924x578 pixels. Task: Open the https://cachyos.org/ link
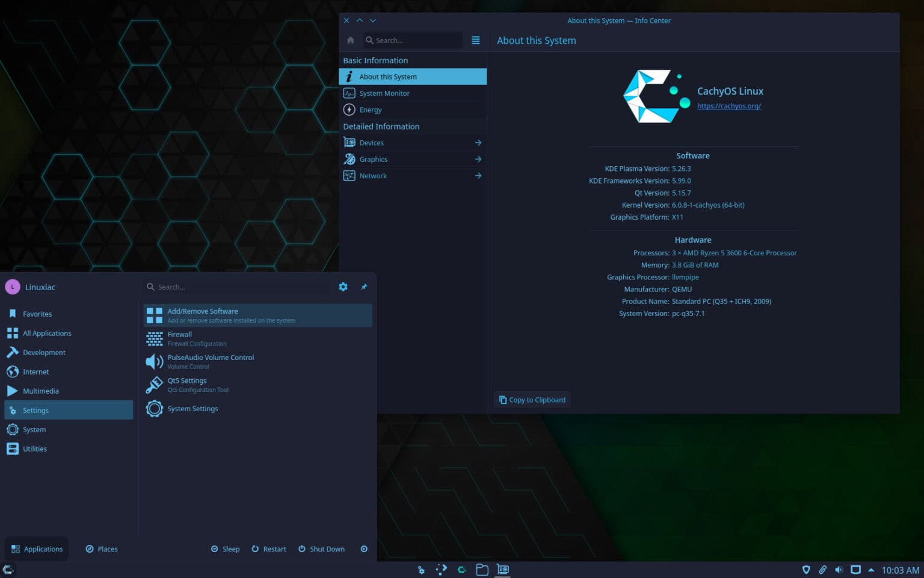click(x=729, y=106)
